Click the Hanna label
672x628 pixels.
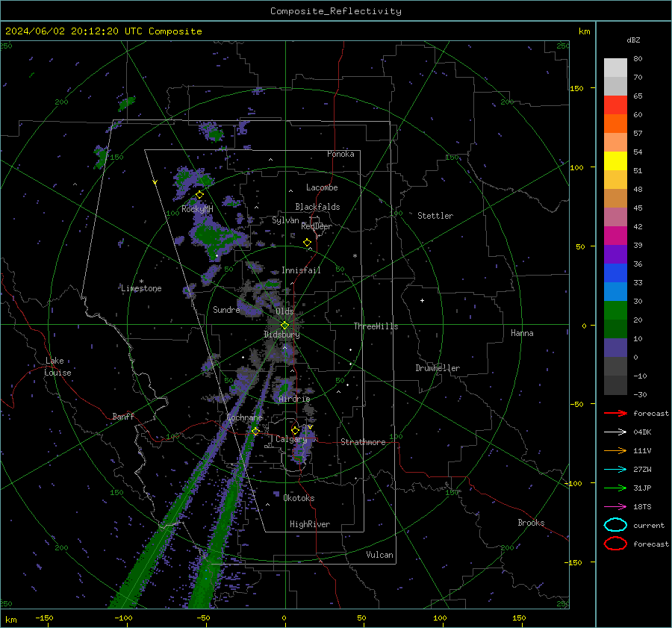click(x=522, y=333)
